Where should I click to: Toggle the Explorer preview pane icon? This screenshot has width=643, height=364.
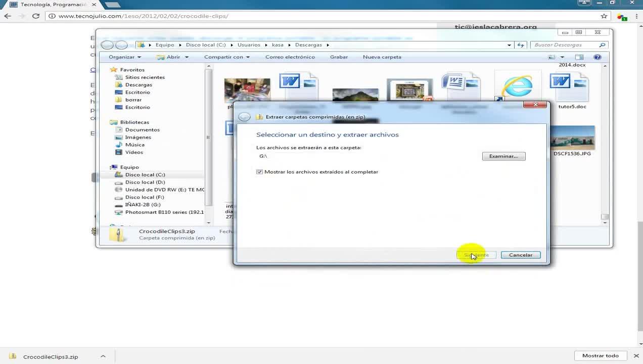pyautogui.click(x=579, y=57)
